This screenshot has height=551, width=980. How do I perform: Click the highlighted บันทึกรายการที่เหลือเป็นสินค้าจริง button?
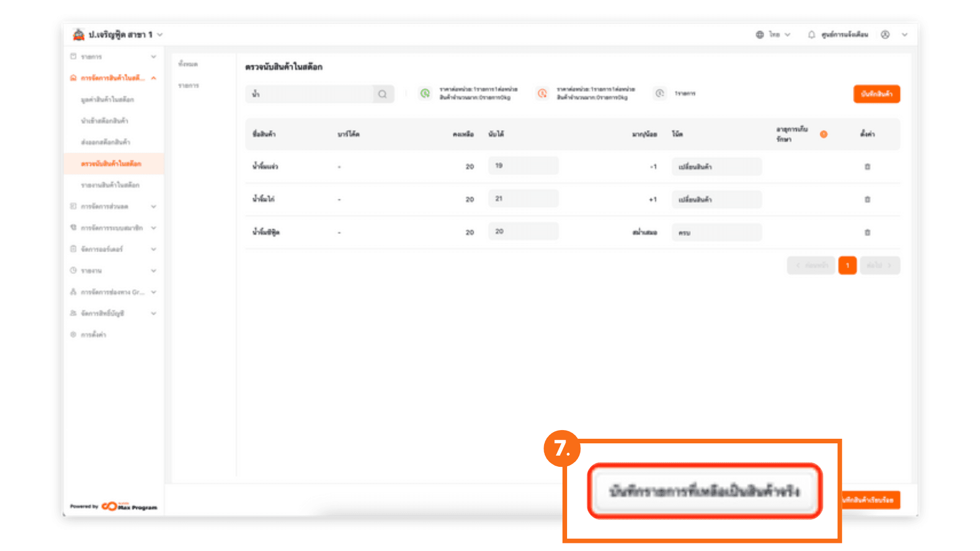coord(704,491)
